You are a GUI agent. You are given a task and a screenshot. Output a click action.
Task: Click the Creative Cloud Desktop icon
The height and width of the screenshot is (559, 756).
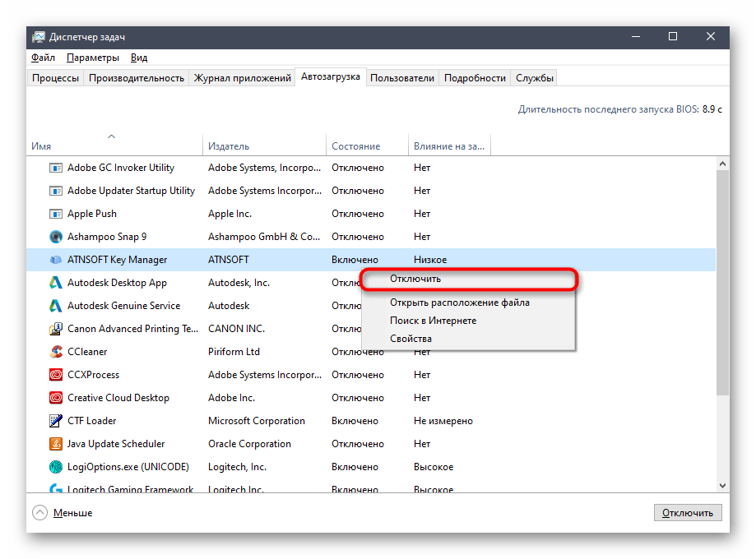tap(56, 398)
